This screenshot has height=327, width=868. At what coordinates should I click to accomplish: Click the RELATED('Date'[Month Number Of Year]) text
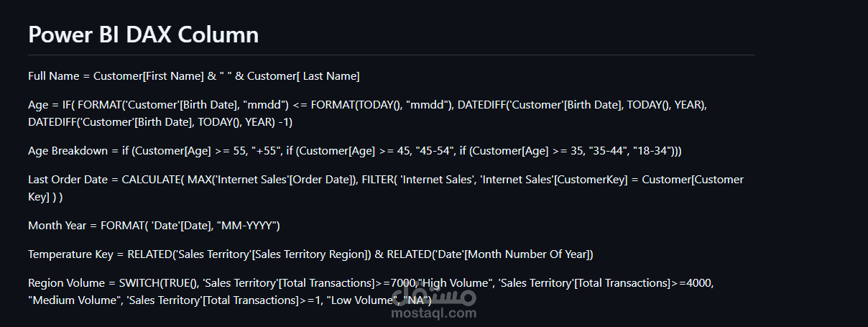coord(490,254)
